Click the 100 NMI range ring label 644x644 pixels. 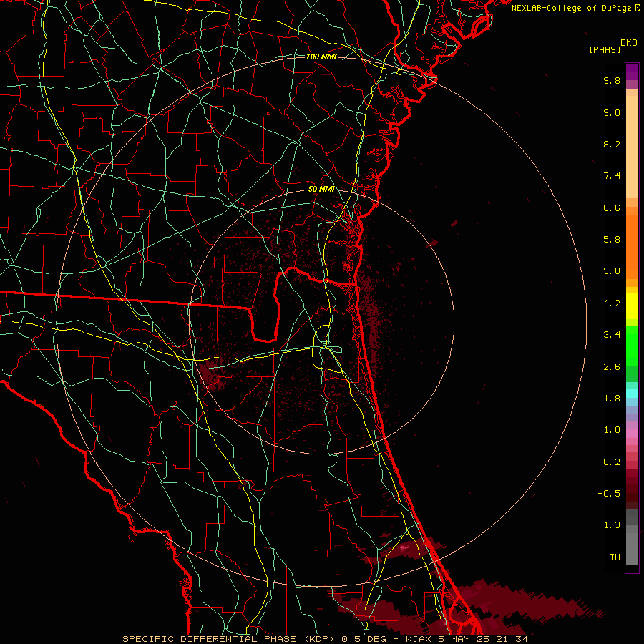[x=321, y=57]
